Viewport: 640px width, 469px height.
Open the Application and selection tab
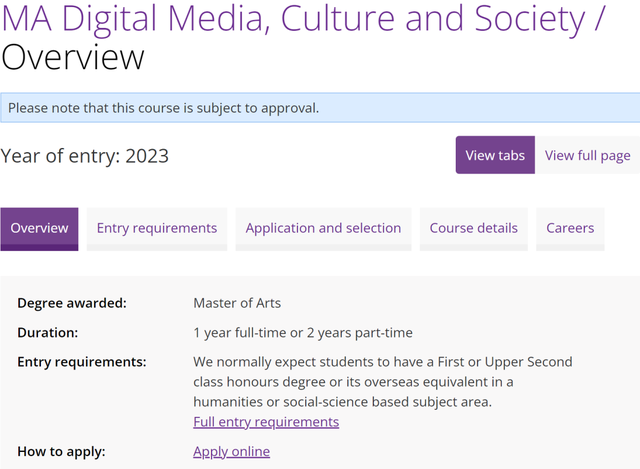[323, 228]
